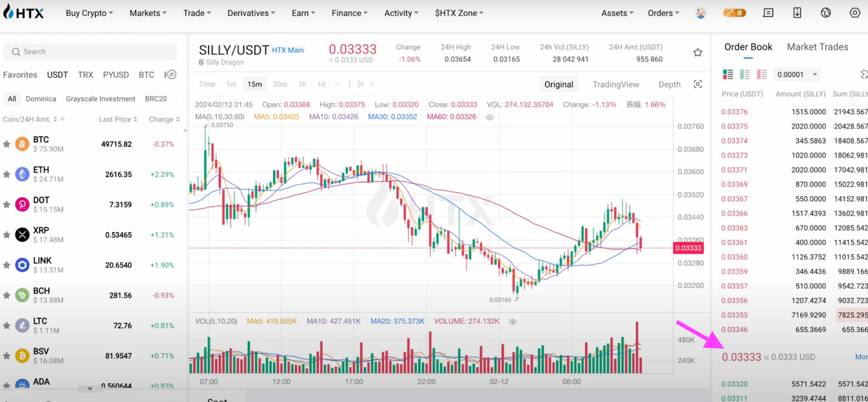868x402 pixels.
Task: Filter markets by BRC20 category
Action: [x=156, y=99]
